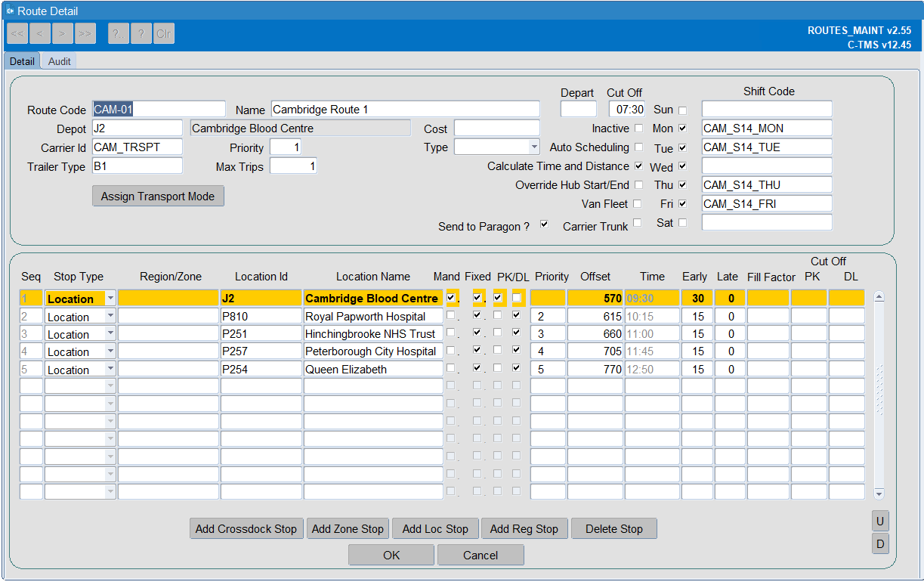Click the '?..' query toolbar button
The image size is (924, 582).
coord(119,33)
